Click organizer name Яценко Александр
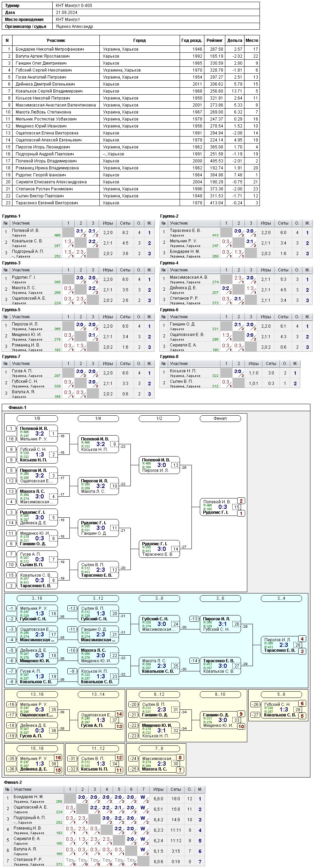 [74, 27]
